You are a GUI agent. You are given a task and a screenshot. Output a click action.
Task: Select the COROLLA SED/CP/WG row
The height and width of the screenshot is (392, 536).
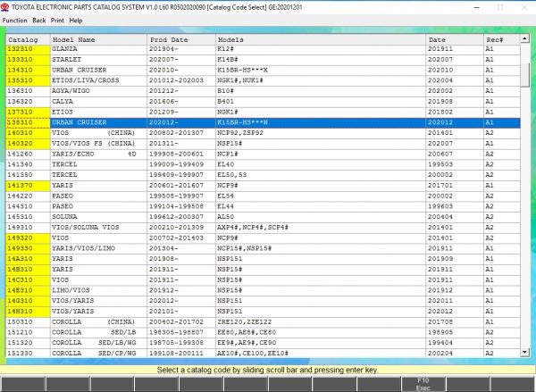(x=263, y=353)
